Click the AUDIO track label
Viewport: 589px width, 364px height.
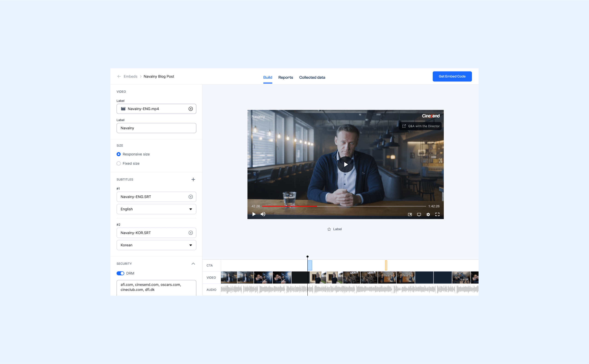tap(211, 289)
